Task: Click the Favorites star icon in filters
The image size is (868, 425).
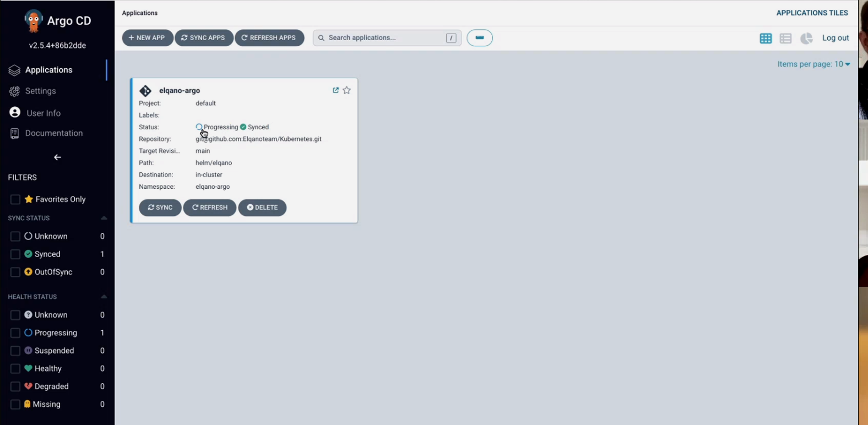Action: point(29,199)
